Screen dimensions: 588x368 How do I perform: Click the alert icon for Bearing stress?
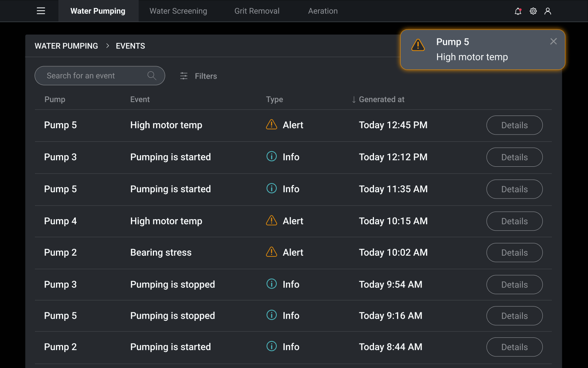[272, 252]
